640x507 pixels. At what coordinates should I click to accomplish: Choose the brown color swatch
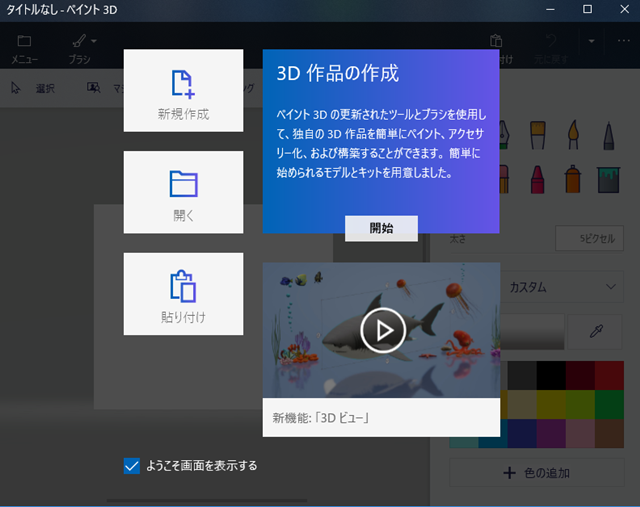click(609, 434)
